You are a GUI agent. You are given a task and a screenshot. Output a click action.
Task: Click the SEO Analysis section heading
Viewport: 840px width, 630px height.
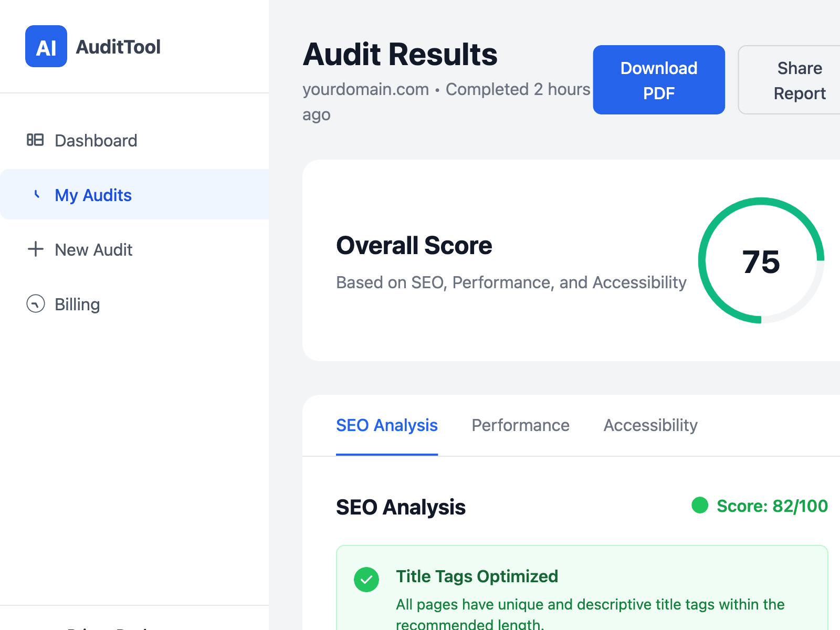[x=401, y=507]
